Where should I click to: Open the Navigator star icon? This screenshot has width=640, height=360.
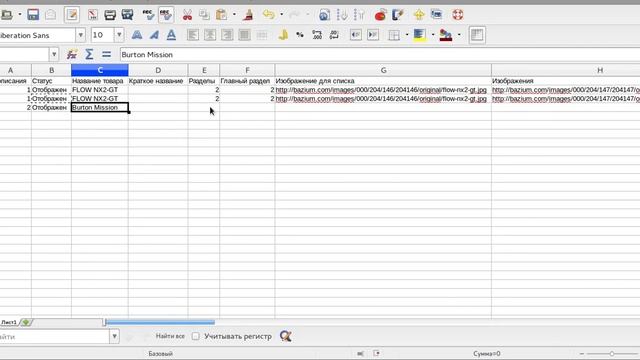click(x=419, y=15)
